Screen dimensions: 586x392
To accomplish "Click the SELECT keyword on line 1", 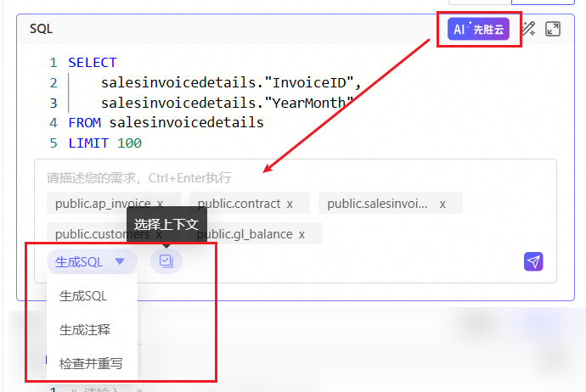I will [x=93, y=63].
